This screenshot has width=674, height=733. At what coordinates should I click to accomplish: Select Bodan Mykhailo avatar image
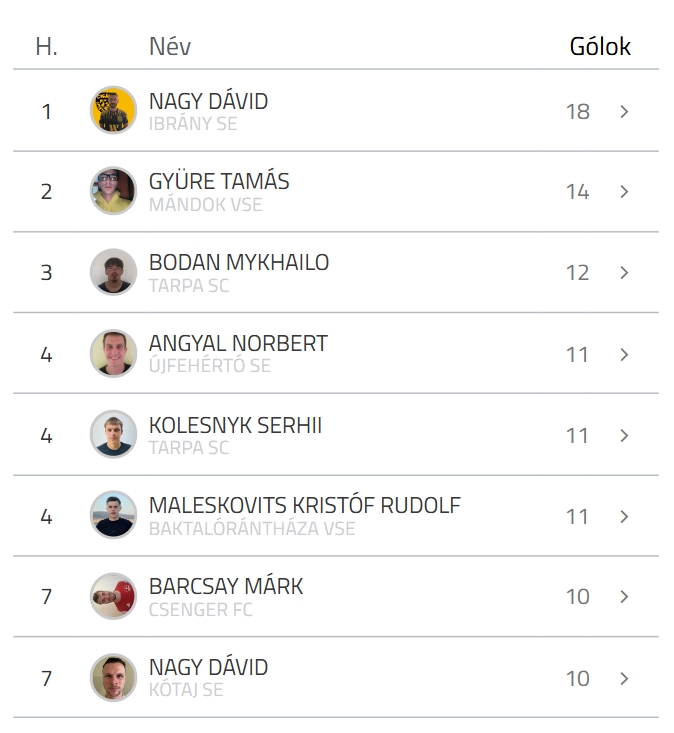click(x=113, y=272)
